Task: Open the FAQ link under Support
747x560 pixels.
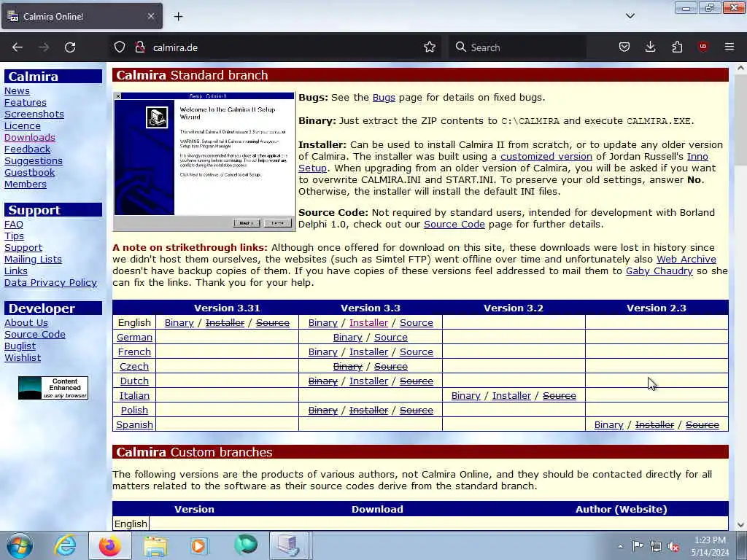Action: tap(14, 225)
